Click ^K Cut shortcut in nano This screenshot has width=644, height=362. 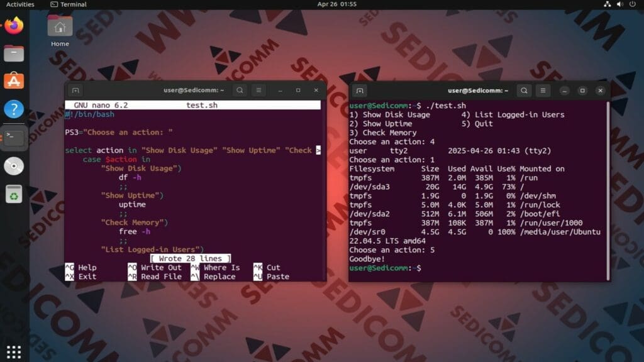267,268
